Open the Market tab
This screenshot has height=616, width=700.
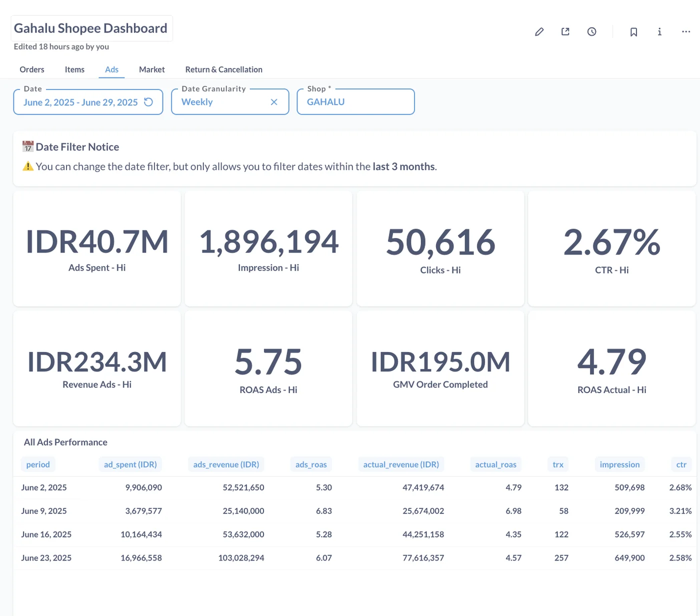click(x=152, y=69)
